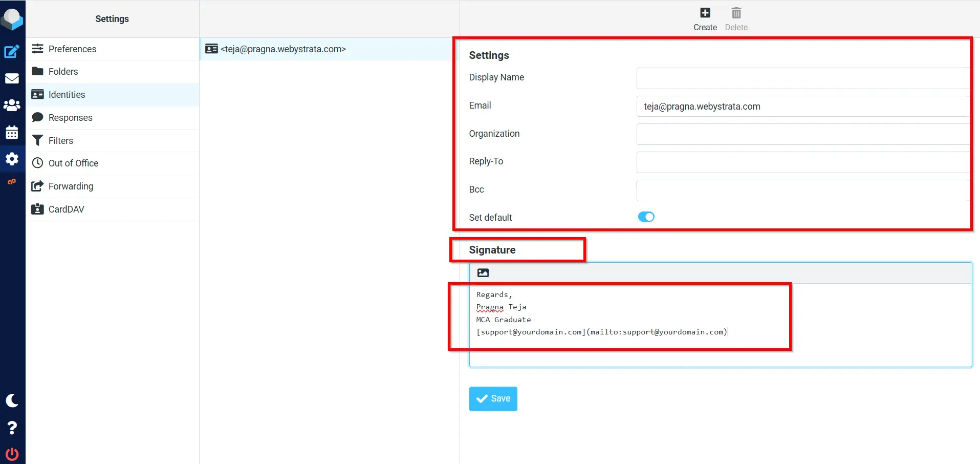This screenshot has height=464, width=980.
Task: Click into the Organization field
Action: (x=803, y=134)
